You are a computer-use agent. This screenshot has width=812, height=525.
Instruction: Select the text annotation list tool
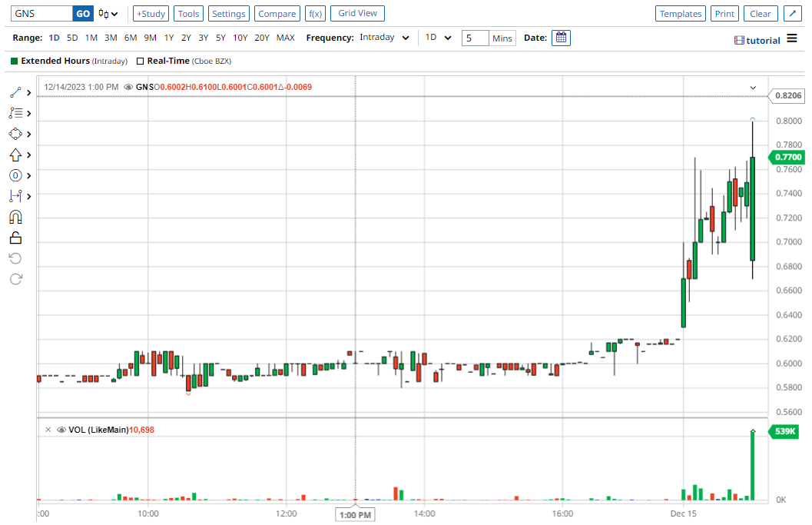tap(15, 114)
